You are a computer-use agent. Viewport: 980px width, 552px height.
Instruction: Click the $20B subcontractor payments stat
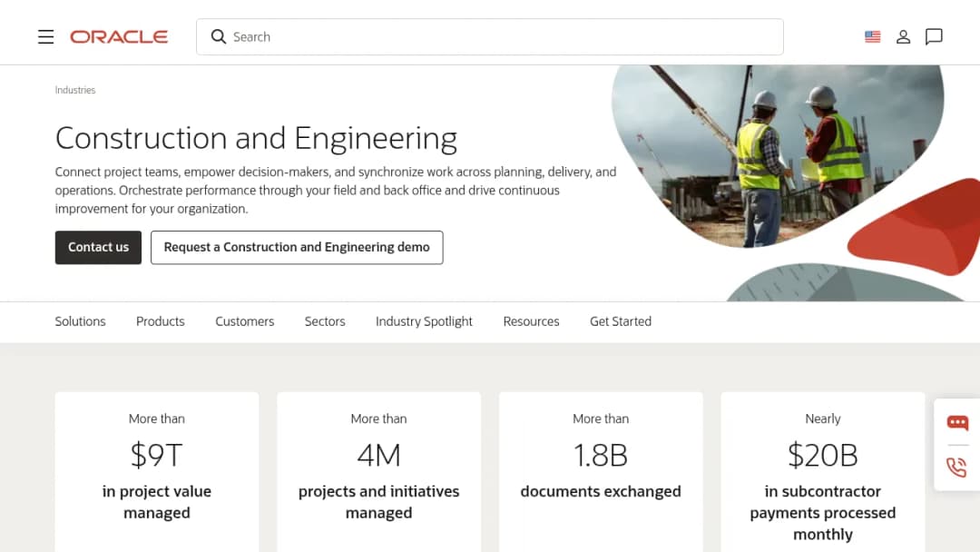(822, 455)
